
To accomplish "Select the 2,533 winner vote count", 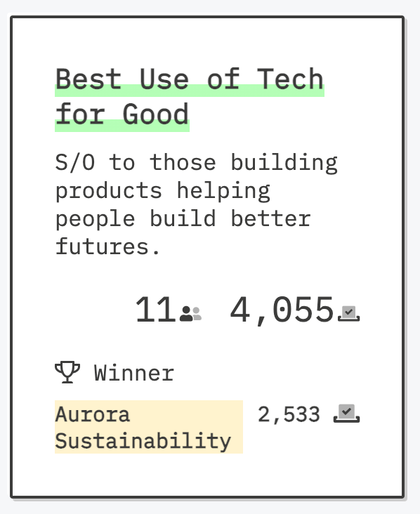I will coord(289,415).
